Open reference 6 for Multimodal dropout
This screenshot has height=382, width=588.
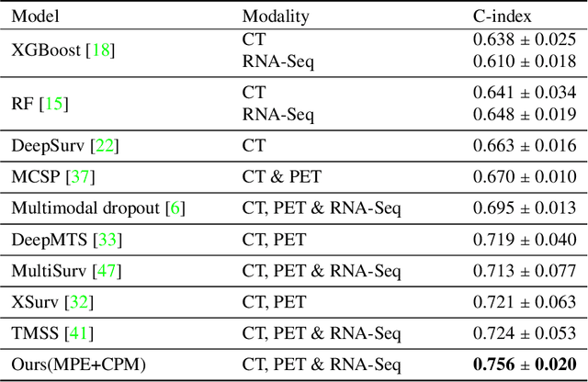[x=175, y=208]
